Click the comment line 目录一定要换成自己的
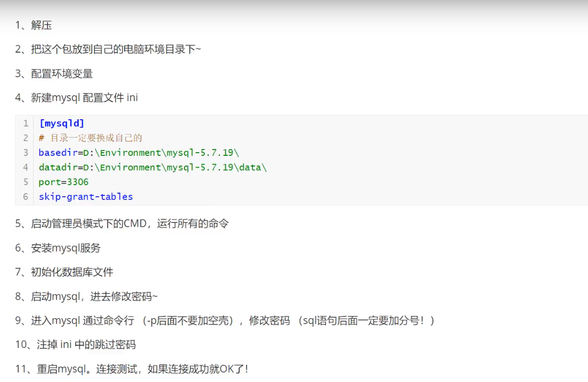588x382 pixels. click(80, 138)
